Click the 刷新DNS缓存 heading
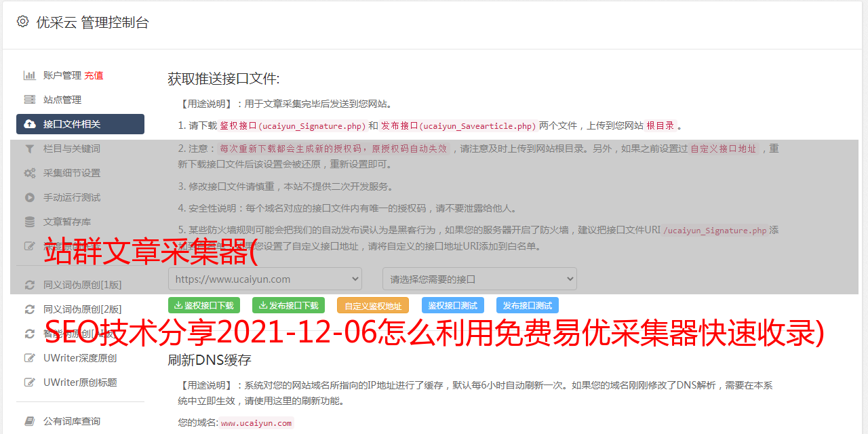 click(210, 359)
